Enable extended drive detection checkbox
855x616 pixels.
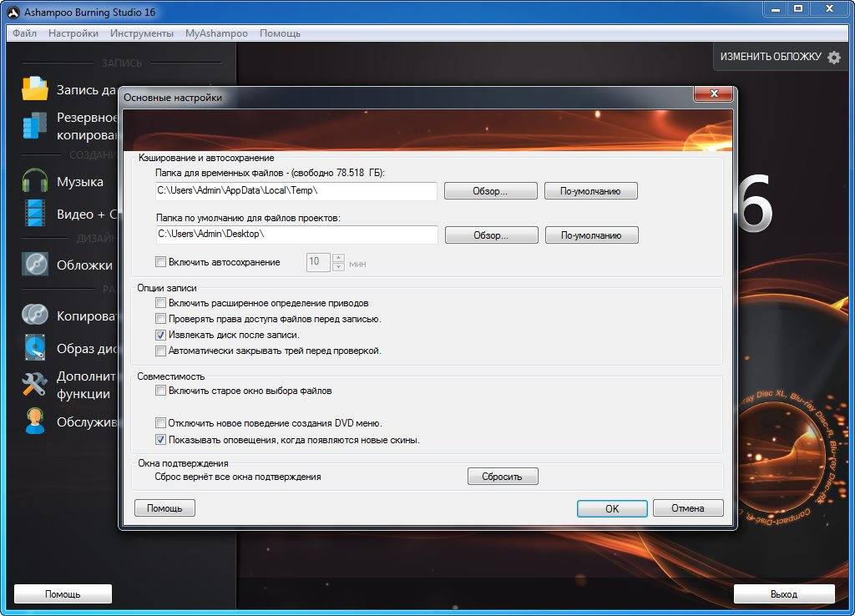click(160, 302)
